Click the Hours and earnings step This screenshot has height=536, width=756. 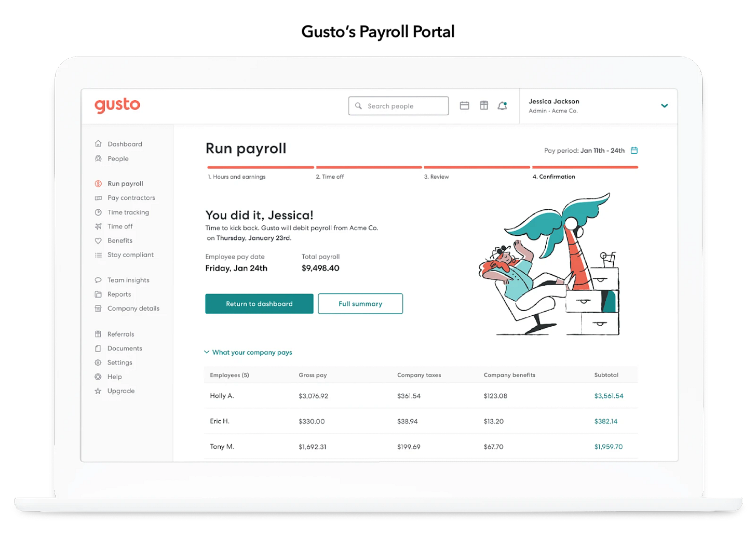[x=237, y=177]
